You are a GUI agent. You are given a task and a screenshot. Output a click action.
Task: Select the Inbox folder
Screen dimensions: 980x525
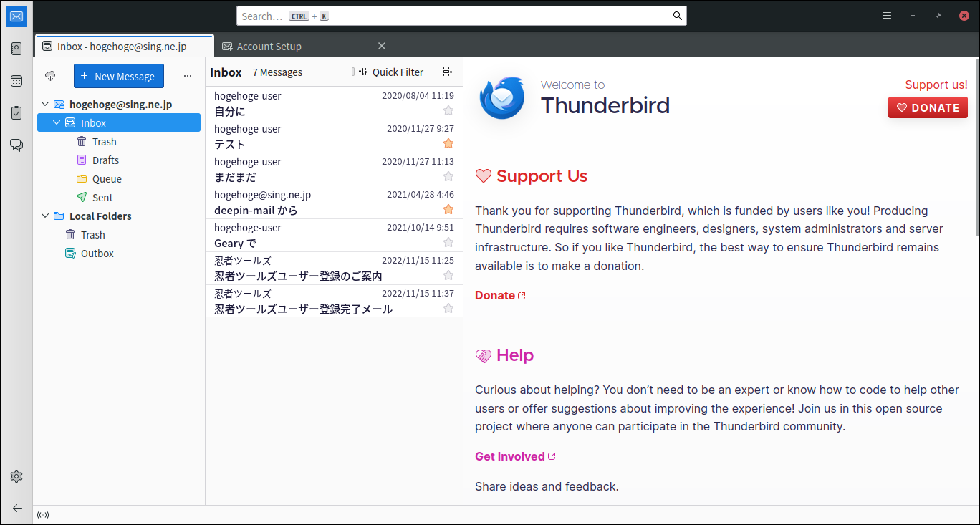coord(119,123)
